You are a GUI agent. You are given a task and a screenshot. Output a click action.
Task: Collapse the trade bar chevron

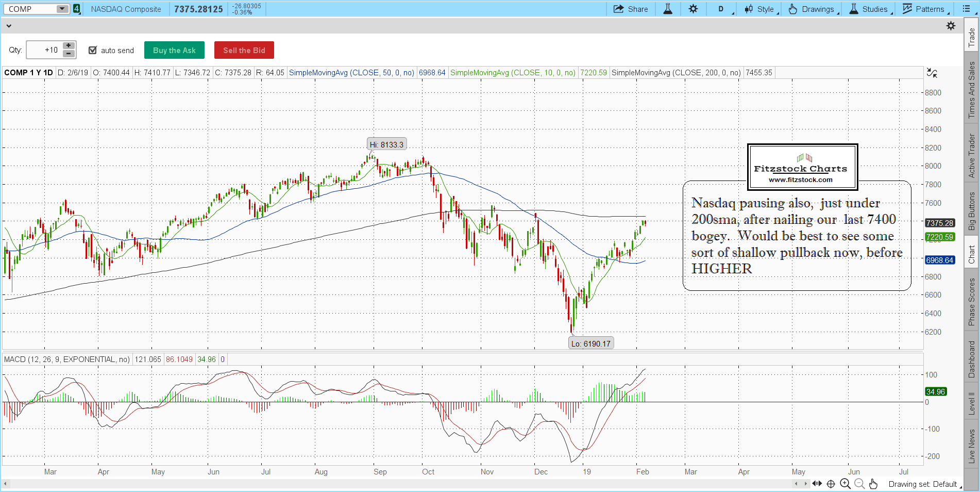coord(9,26)
